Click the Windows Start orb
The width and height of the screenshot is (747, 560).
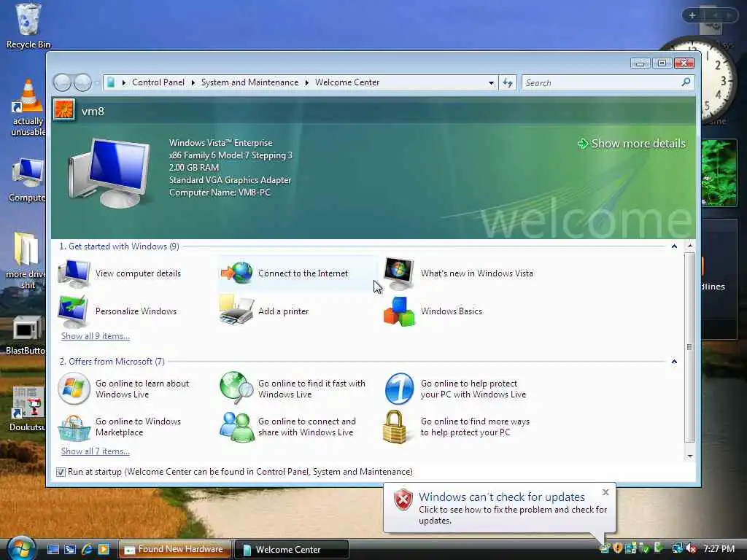pos(21,548)
